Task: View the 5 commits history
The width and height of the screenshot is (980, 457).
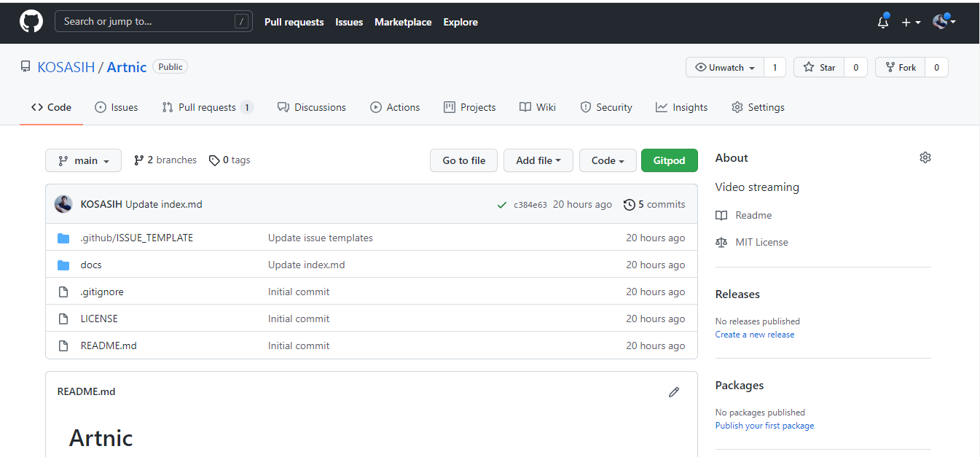Action: tap(654, 204)
